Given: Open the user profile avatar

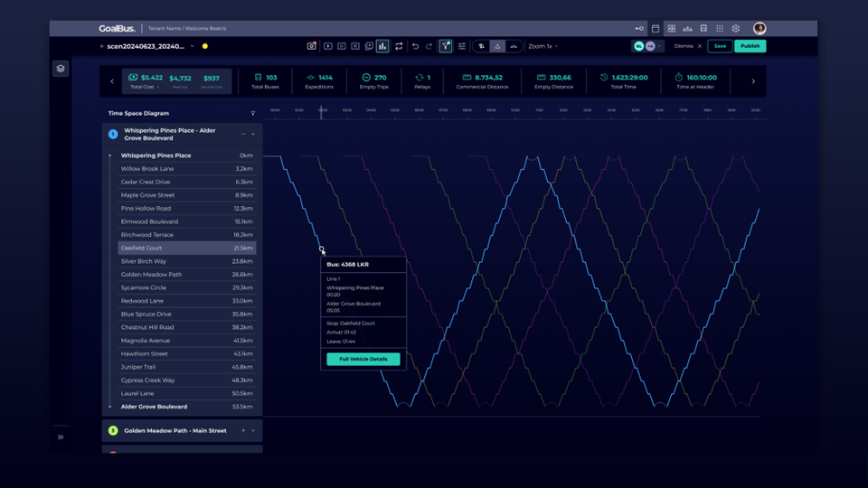Looking at the screenshot, I should tap(759, 28).
